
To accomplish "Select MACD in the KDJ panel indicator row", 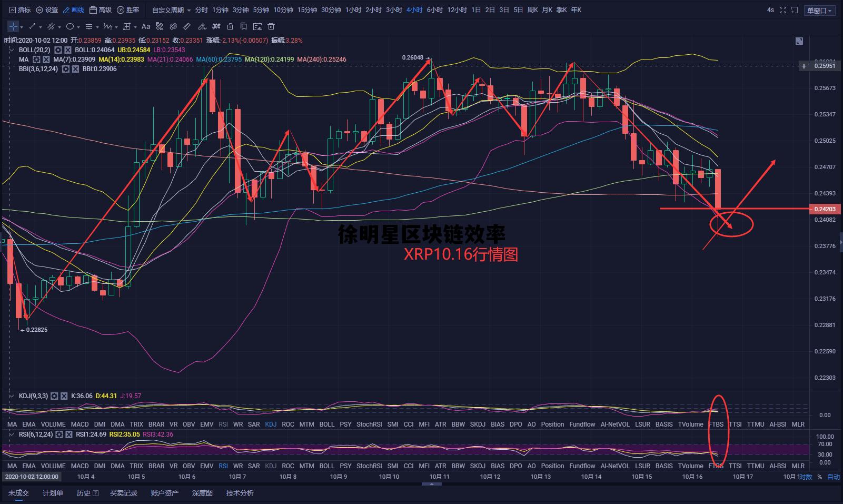I will point(80,424).
